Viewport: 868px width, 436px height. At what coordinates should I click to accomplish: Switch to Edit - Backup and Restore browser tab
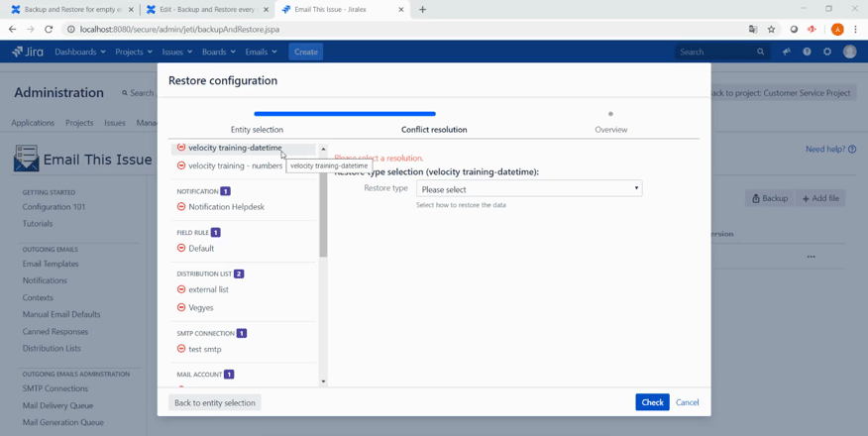click(208, 9)
